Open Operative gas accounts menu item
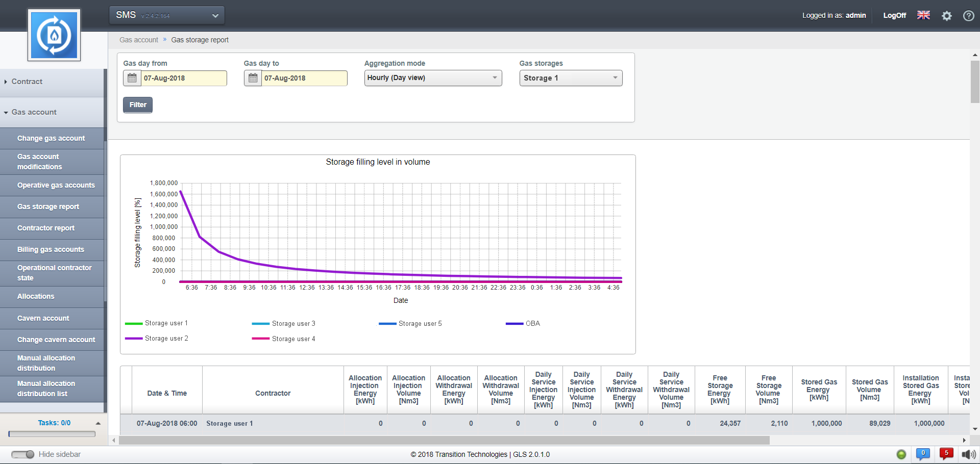The width and height of the screenshot is (980, 464). pos(52,185)
